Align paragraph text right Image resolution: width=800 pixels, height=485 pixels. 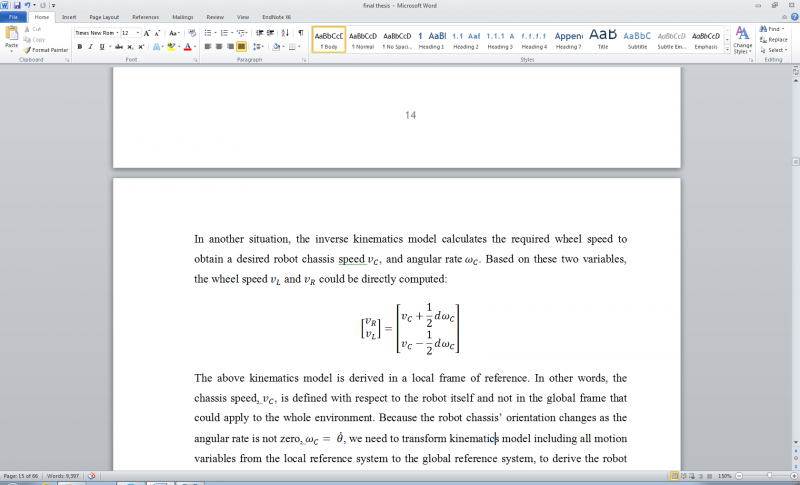(x=230, y=46)
